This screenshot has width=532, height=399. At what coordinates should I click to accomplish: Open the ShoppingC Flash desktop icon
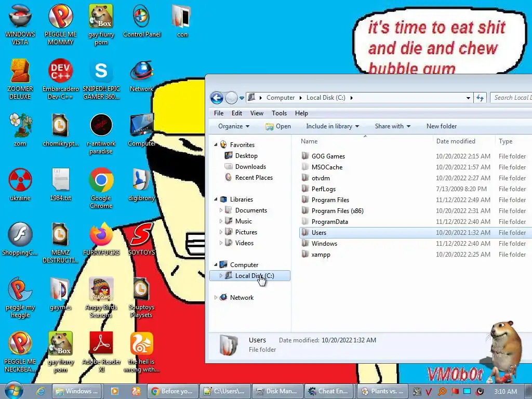click(20, 239)
